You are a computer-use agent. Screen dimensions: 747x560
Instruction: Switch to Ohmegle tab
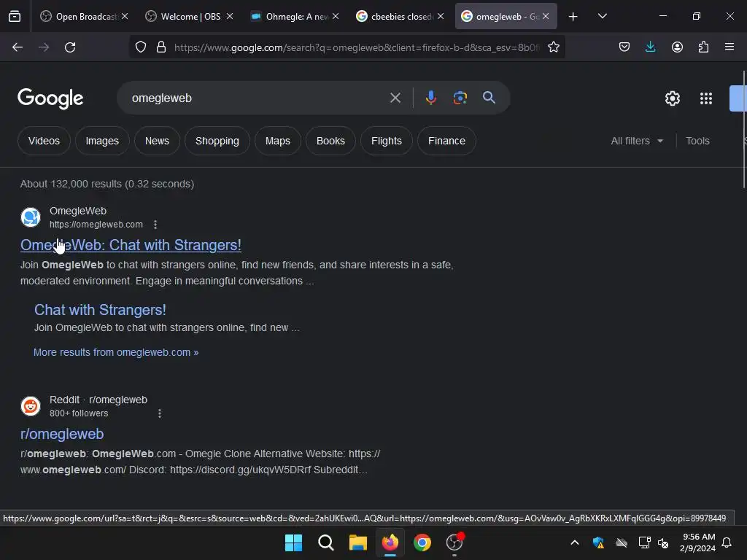coord(295,17)
